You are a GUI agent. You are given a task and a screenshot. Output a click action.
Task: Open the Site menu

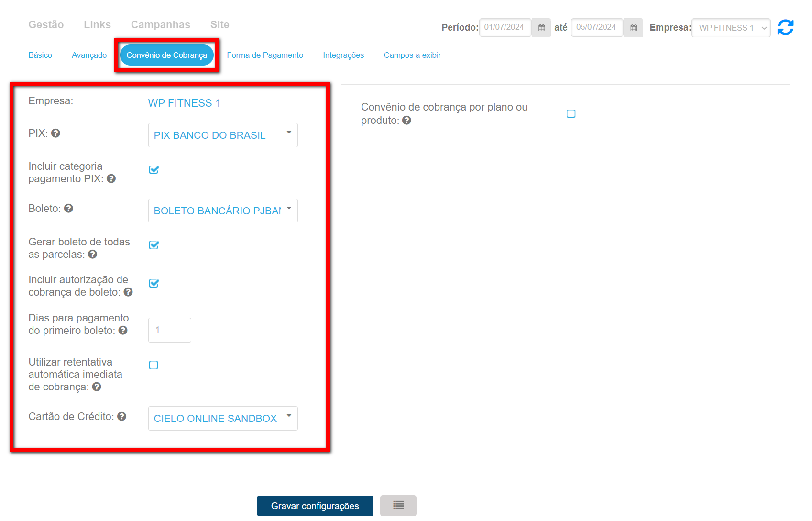coord(220,24)
